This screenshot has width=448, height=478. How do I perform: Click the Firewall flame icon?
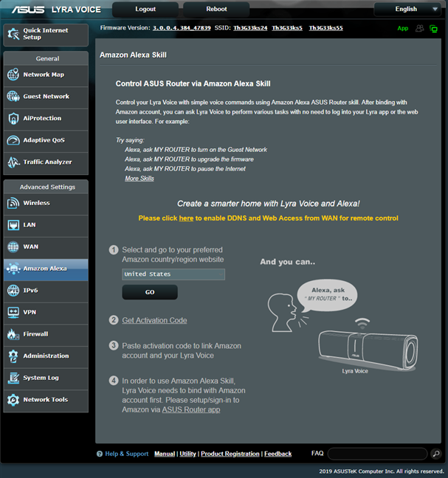[13, 334]
